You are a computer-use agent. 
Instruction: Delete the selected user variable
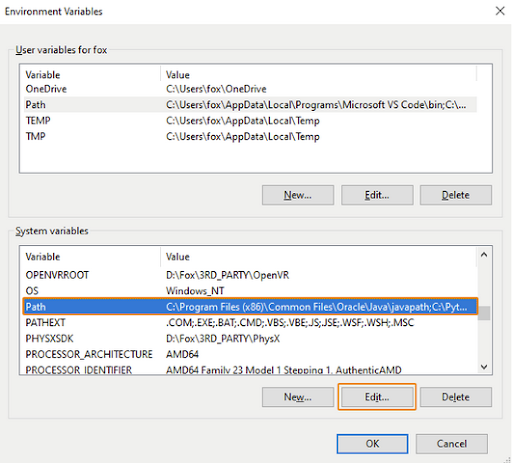[456, 195]
